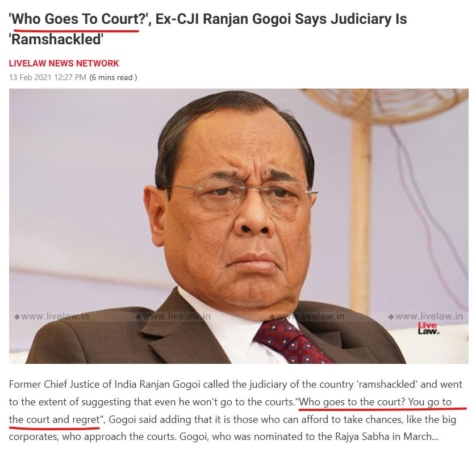Click the '6 mins read' label
The height and width of the screenshot is (453, 476).
113,77
